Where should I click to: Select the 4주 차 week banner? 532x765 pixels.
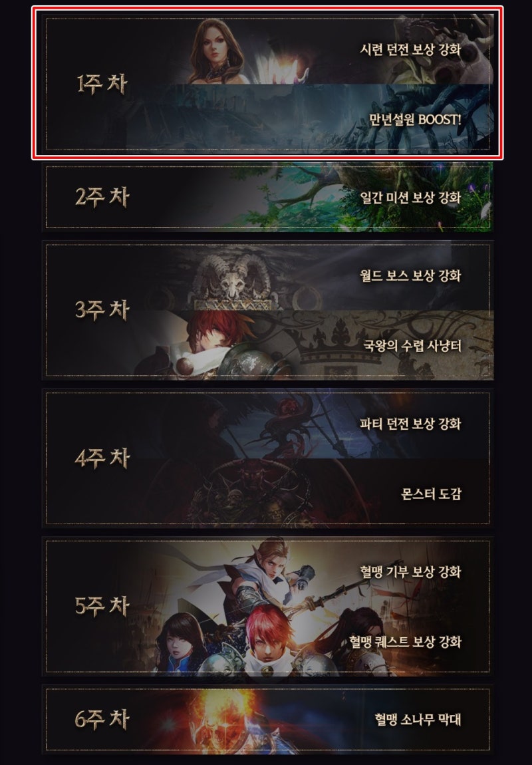268,458
